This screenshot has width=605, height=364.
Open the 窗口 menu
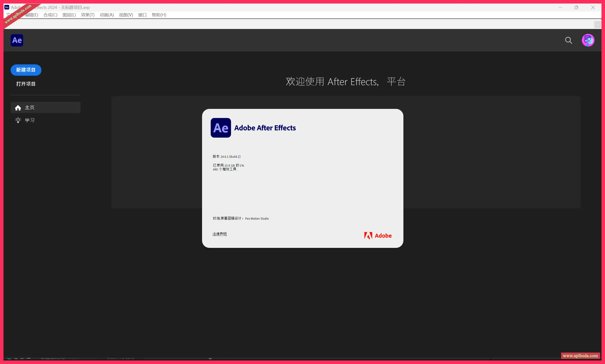point(142,15)
